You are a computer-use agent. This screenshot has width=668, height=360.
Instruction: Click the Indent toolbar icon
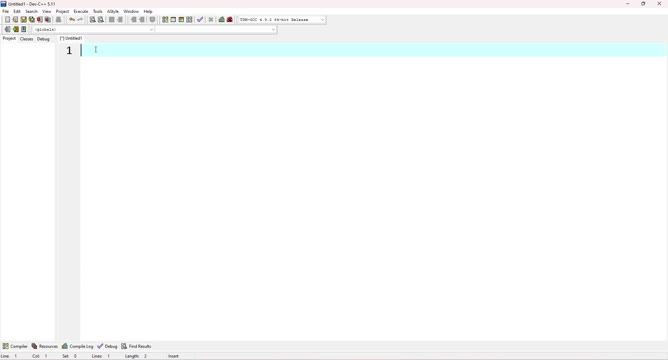click(112, 20)
